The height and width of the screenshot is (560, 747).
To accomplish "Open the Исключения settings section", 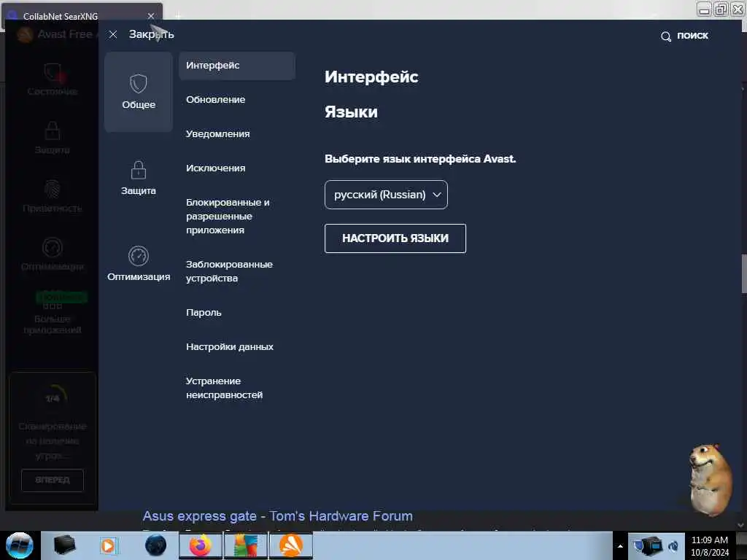I will (x=216, y=168).
